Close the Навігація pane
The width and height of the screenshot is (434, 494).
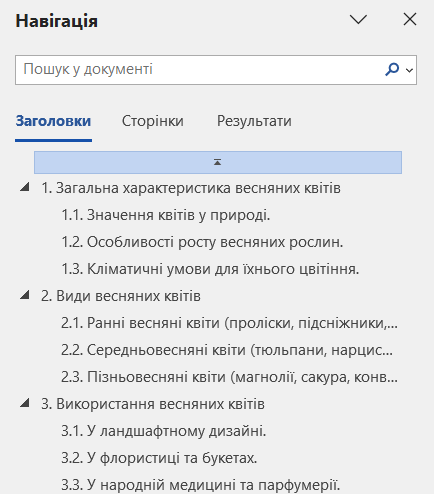[x=410, y=19]
